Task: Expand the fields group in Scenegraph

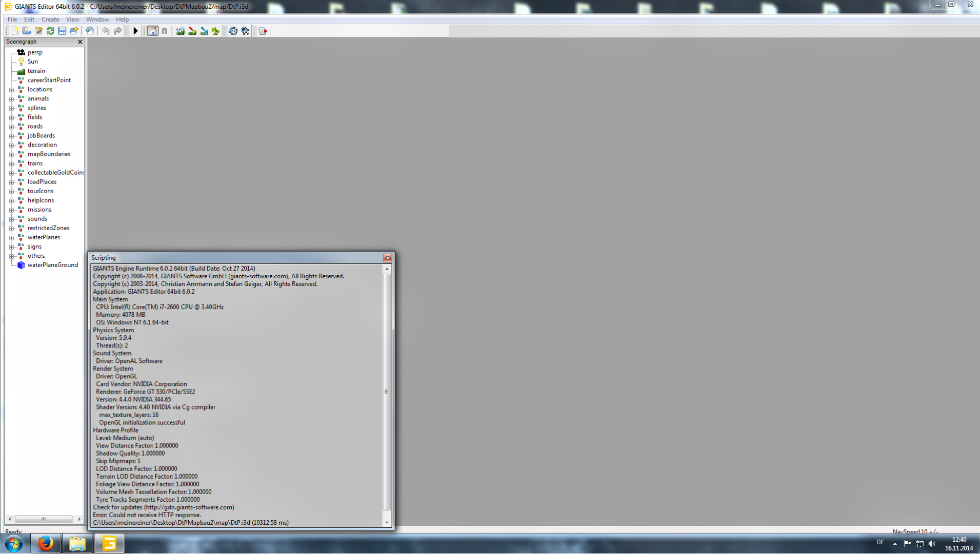Action: pos(11,117)
